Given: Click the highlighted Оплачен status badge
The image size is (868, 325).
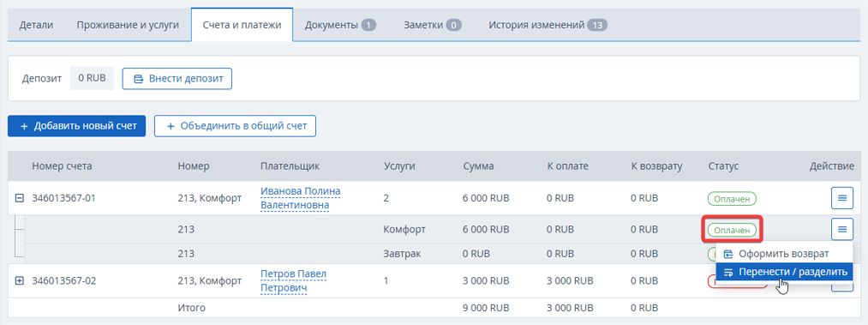Looking at the screenshot, I should 732,229.
